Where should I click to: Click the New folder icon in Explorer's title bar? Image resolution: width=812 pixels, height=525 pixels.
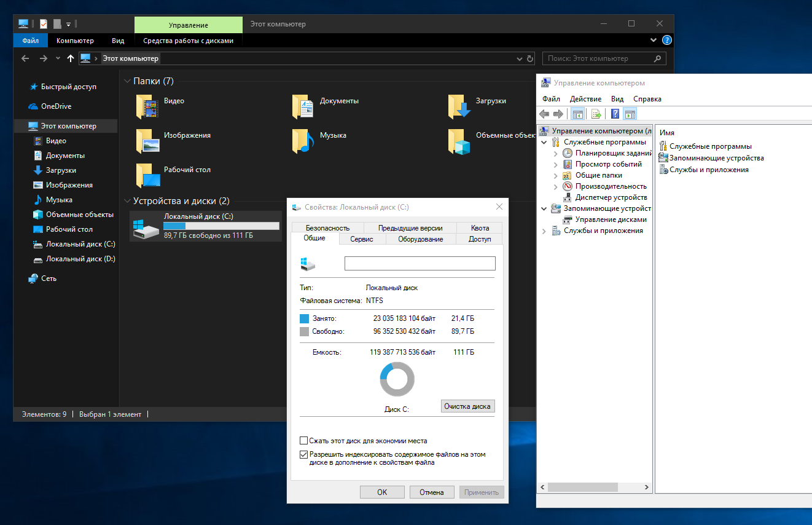pos(57,24)
